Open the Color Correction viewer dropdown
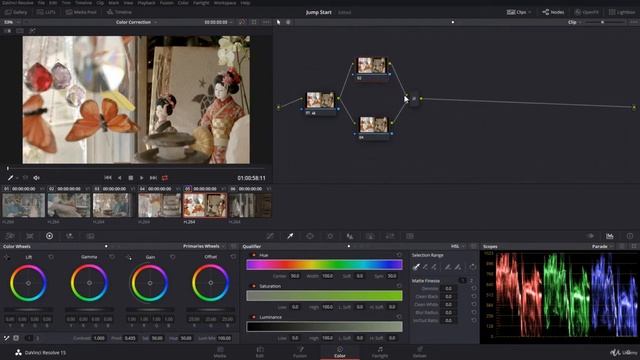640x360 pixels. (x=136, y=22)
